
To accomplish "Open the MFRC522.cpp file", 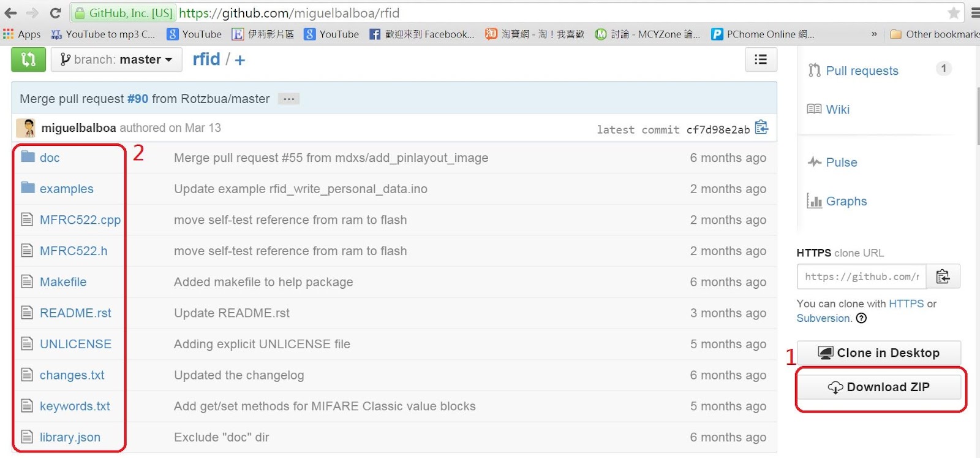I will coord(80,219).
